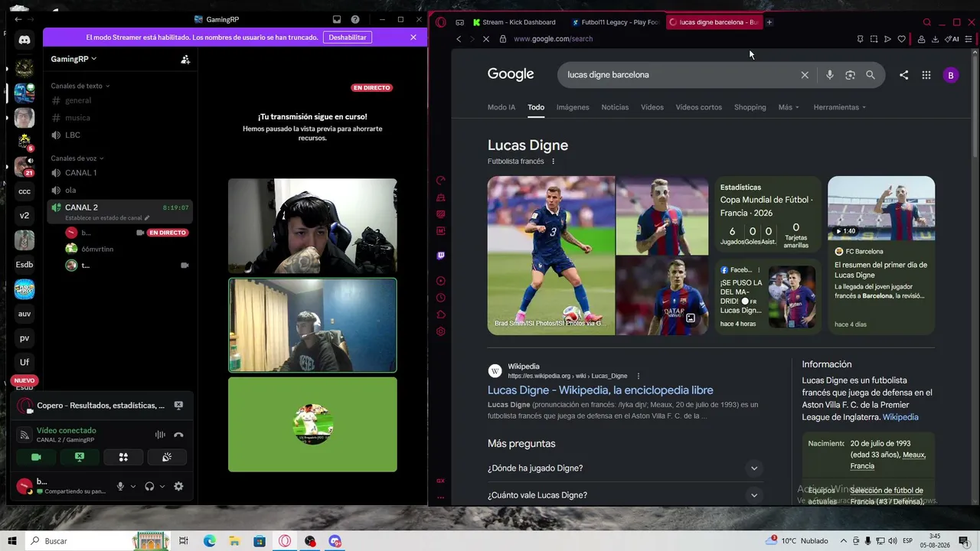Screen dimensions: 980x551
Task: Play the FC Barcelona 1:40 video thumbnail
Action: 881,208
